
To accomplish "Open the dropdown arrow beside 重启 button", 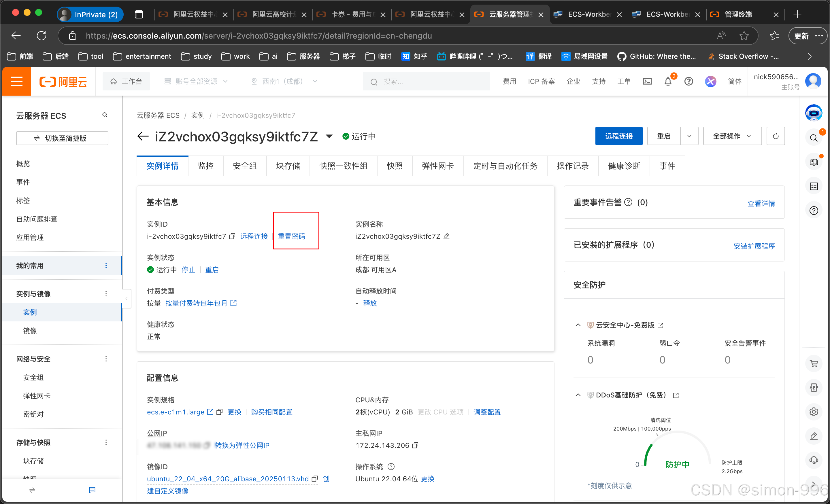I will (689, 136).
